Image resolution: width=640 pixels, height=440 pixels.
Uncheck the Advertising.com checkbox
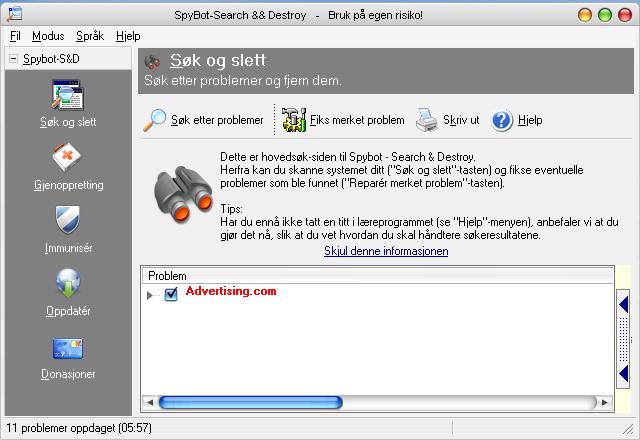(171, 294)
